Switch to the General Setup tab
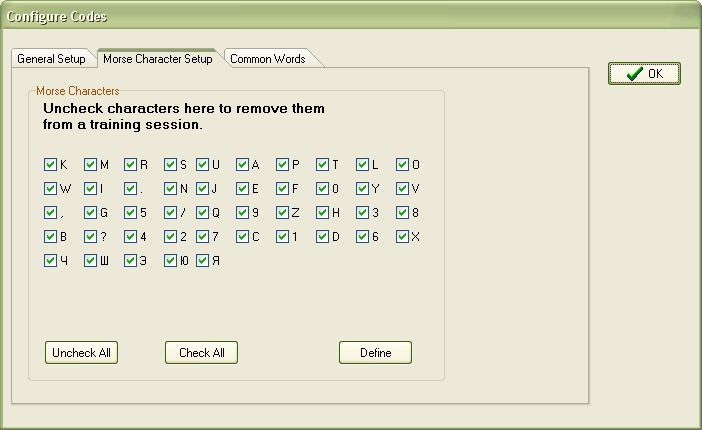Image resolution: width=702 pixels, height=430 pixels. 51,59
